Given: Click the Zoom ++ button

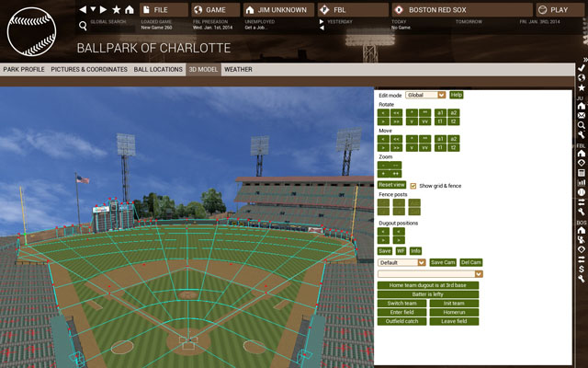Looking at the screenshot, I should (x=395, y=174).
